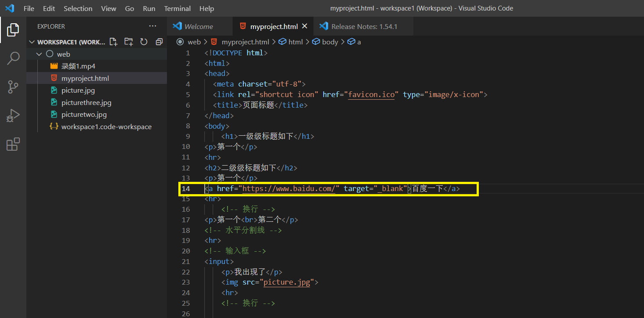
Task: Open the Edit menu
Action: point(49,8)
